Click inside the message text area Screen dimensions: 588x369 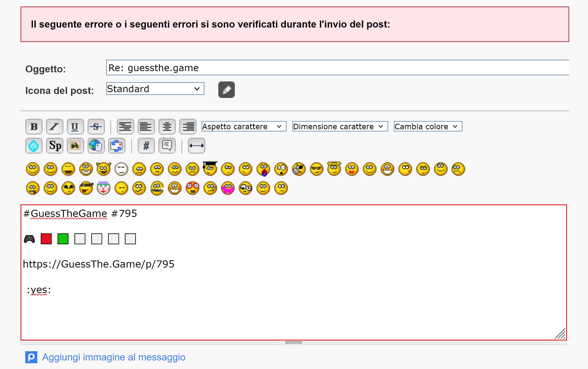[294, 273]
